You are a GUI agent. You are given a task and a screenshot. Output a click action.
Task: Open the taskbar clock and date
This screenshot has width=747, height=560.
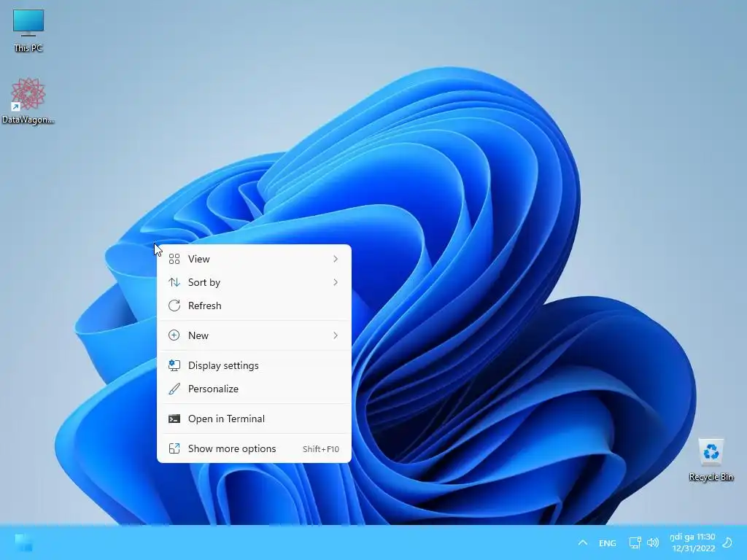click(693, 542)
